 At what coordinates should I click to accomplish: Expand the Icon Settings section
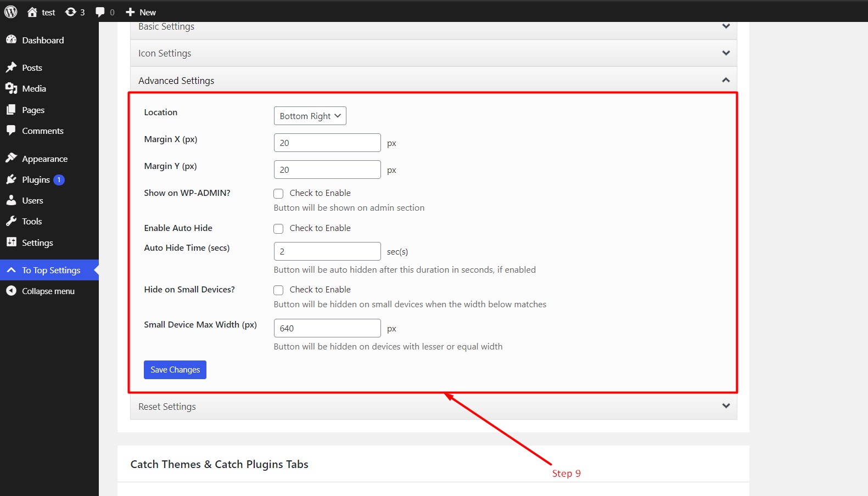(x=433, y=53)
